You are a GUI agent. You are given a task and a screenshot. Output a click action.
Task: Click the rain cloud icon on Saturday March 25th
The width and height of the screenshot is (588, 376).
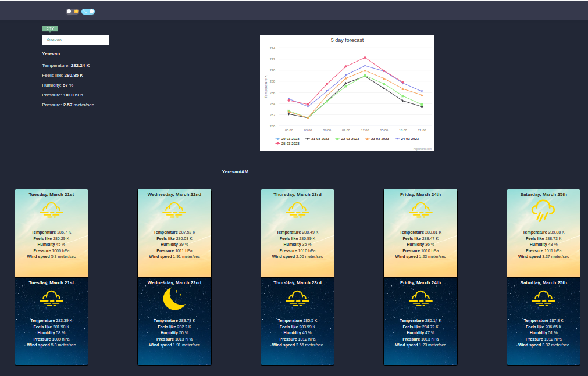tap(543, 209)
